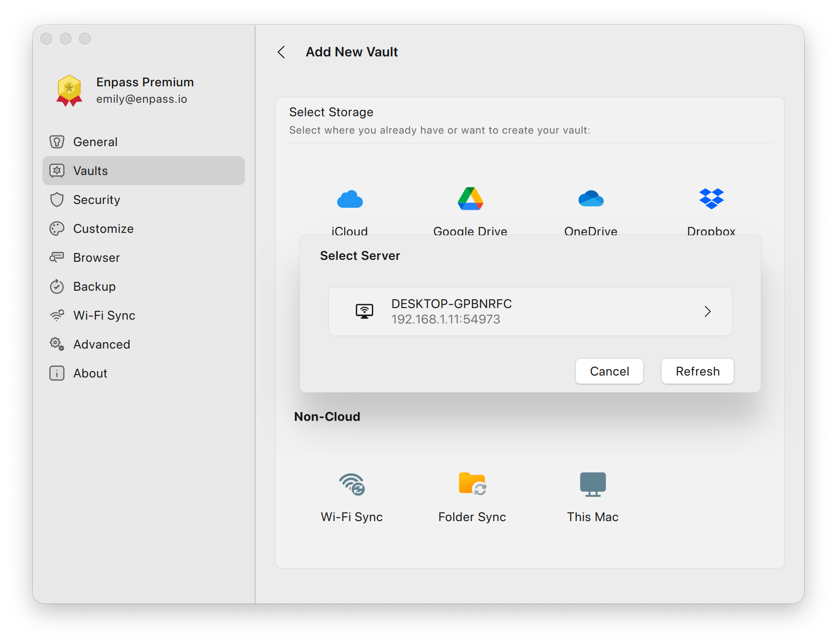
Task: Open the Security settings section
Action: (x=144, y=200)
